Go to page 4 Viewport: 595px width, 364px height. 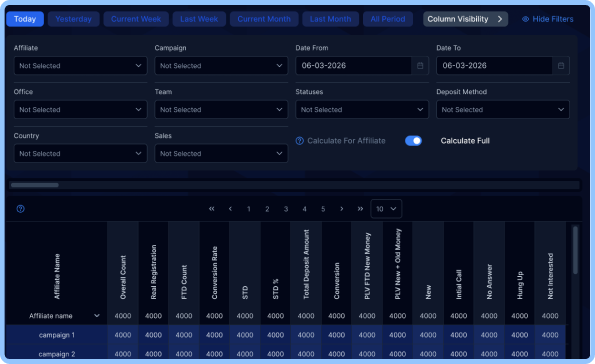point(304,209)
